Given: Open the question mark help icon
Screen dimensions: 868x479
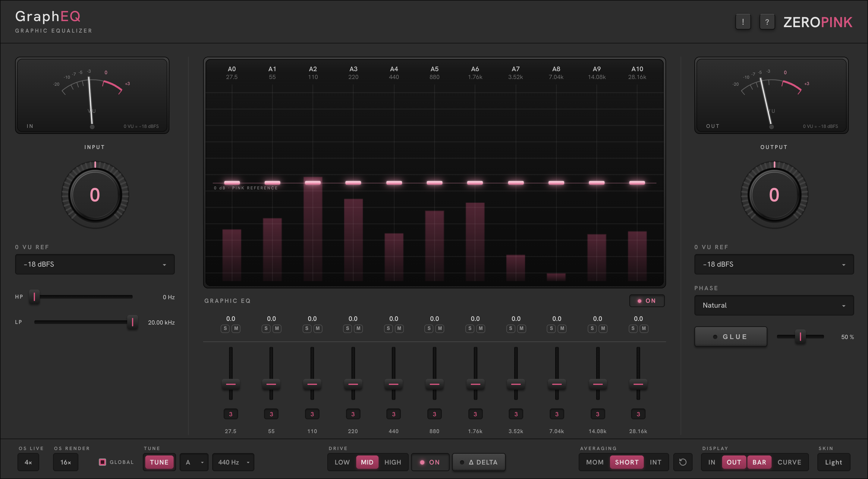Looking at the screenshot, I should tap(767, 22).
